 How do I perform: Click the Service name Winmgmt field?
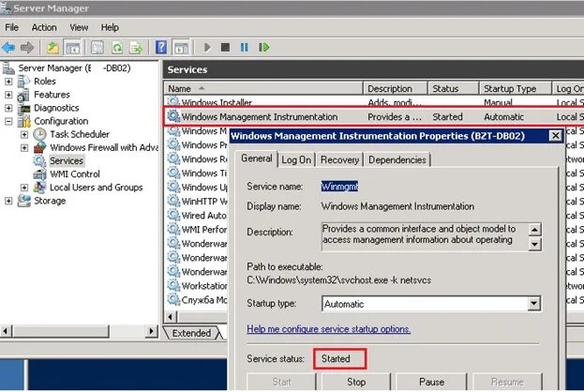339,187
